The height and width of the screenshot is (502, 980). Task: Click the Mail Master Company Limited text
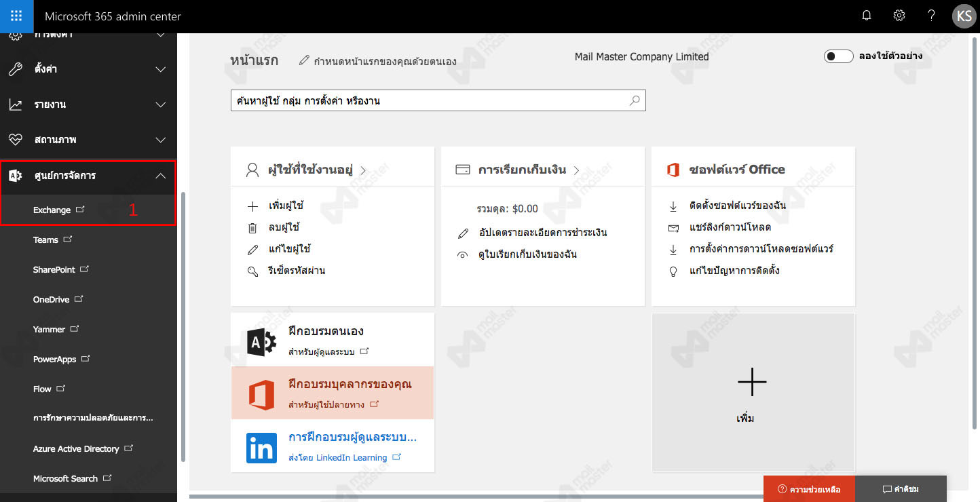[641, 57]
